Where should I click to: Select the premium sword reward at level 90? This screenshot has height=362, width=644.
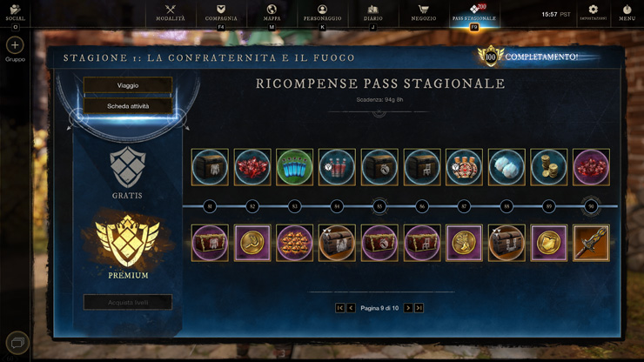[591, 243]
